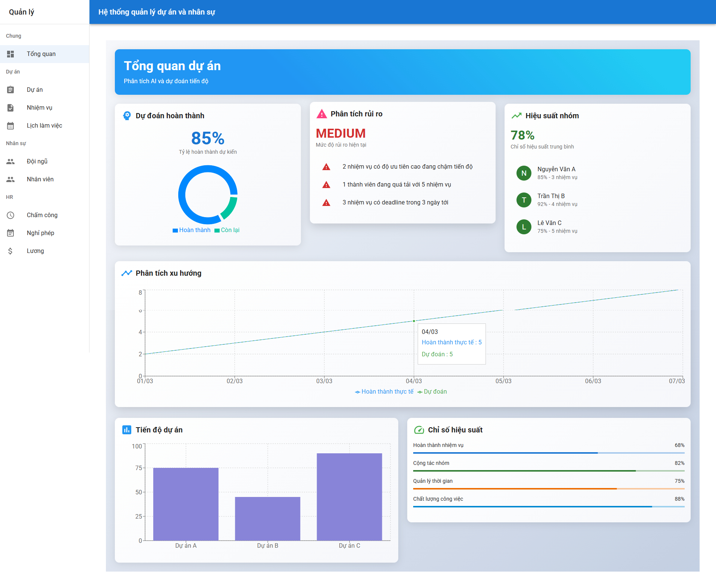The height and width of the screenshot is (588, 716).
Task: Select Tổng quan in the sidebar
Action: (x=41, y=54)
